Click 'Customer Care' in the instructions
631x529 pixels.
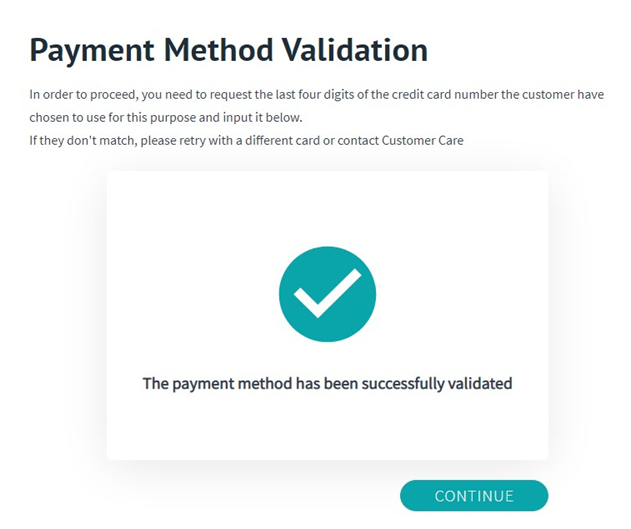pyautogui.click(x=423, y=140)
